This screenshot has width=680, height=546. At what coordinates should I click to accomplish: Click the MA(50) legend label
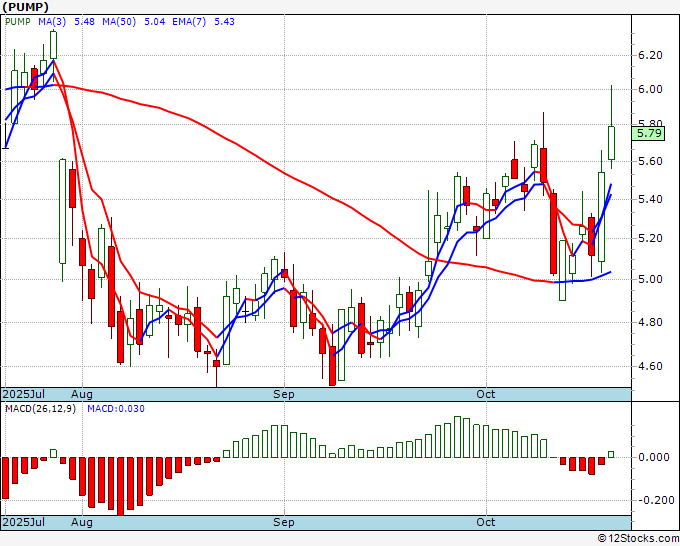point(119,22)
